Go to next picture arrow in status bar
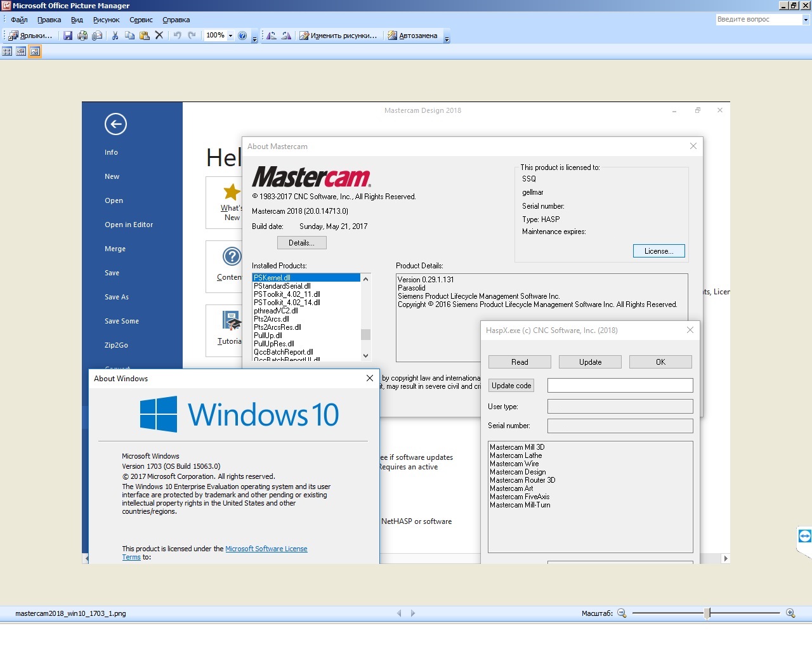 coord(413,613)
